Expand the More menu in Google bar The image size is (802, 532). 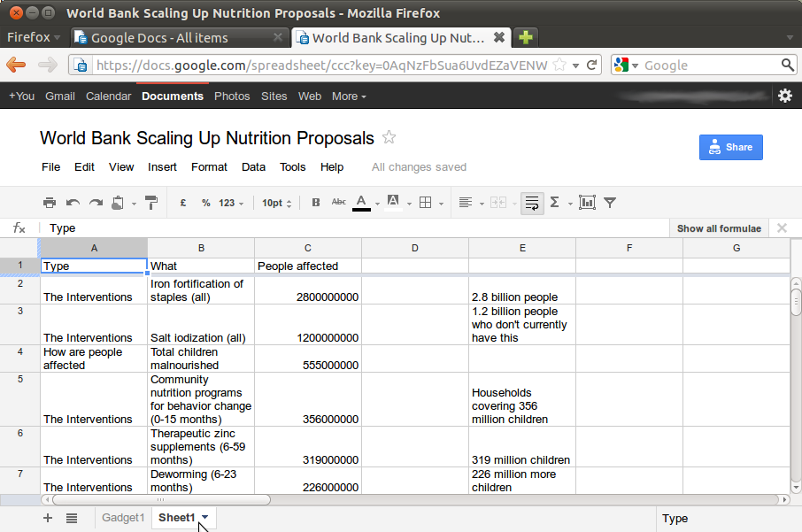click(349, 96)
